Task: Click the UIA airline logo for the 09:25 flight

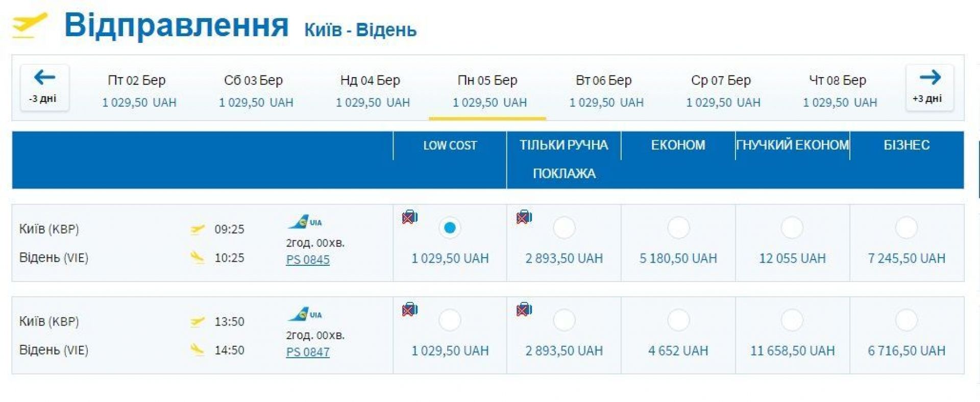Action: point(305,222)
